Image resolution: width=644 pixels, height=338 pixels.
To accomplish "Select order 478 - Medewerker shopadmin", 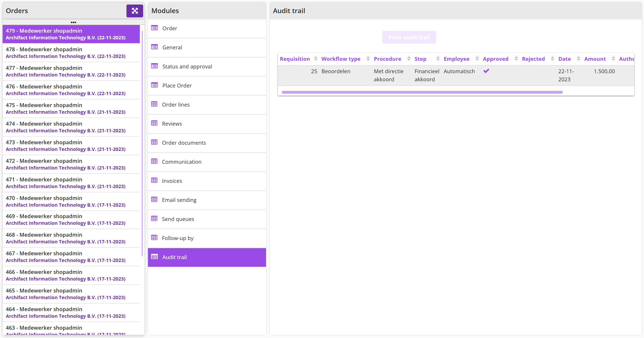I will pyautogui.click(x=71, y=52).
